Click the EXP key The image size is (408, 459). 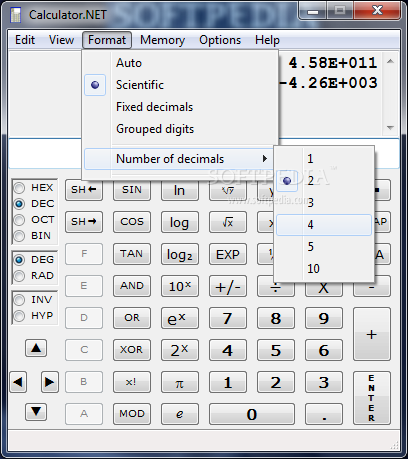point(228,254)
